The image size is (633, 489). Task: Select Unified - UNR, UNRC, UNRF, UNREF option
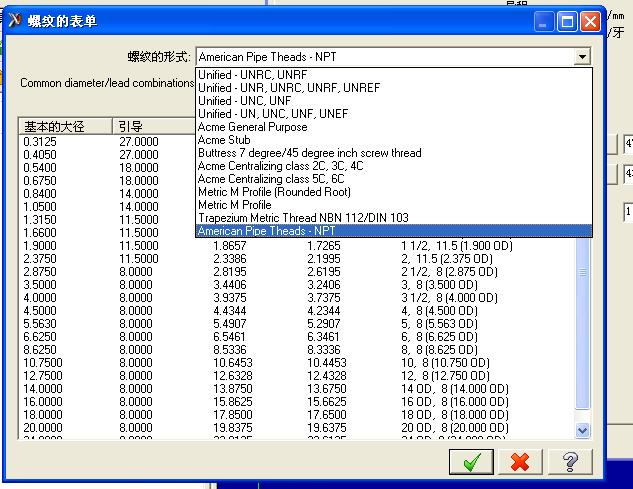pos(394,88)
